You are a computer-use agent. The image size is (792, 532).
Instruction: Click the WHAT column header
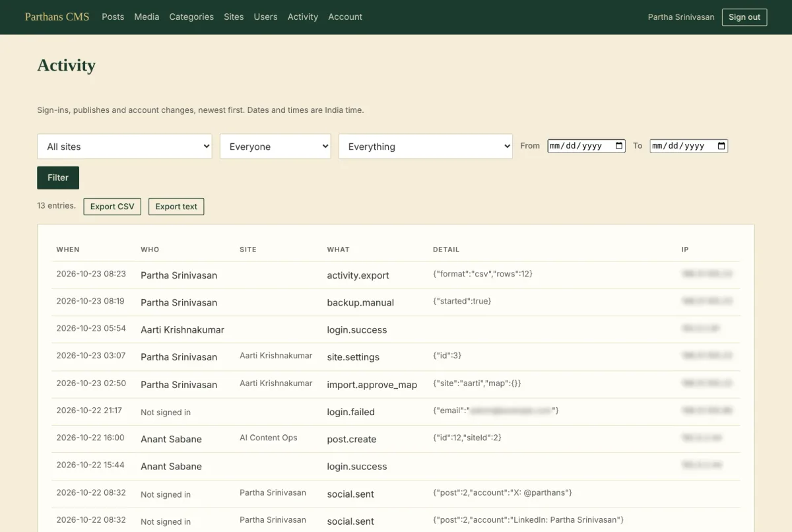339,249
